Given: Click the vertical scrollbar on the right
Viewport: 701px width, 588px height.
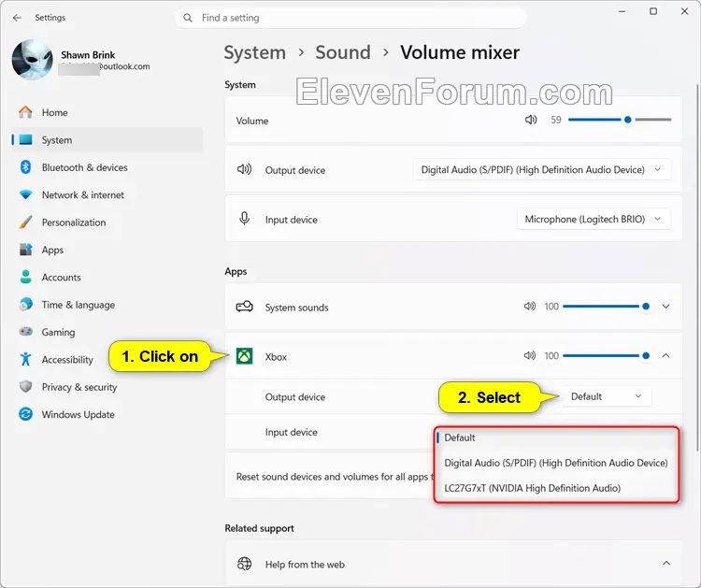Looking at the screenshot, I should pyautogui.click(x=697, y=267).
